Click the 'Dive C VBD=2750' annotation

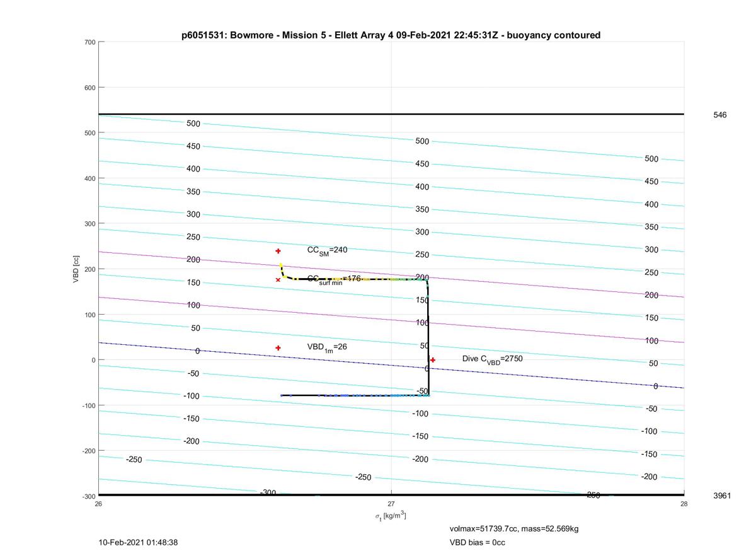(x=492, y=359)
